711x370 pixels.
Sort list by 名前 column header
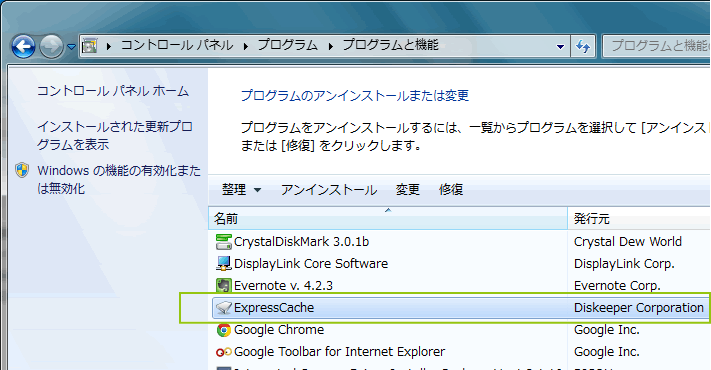click(388, 219)
